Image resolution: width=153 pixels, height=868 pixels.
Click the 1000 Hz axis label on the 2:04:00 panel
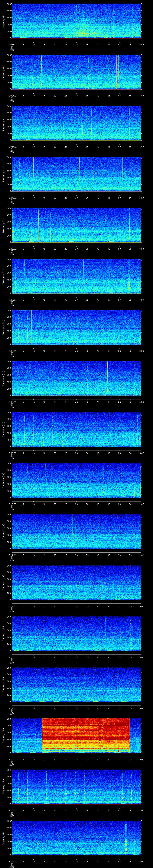(8, 158)
